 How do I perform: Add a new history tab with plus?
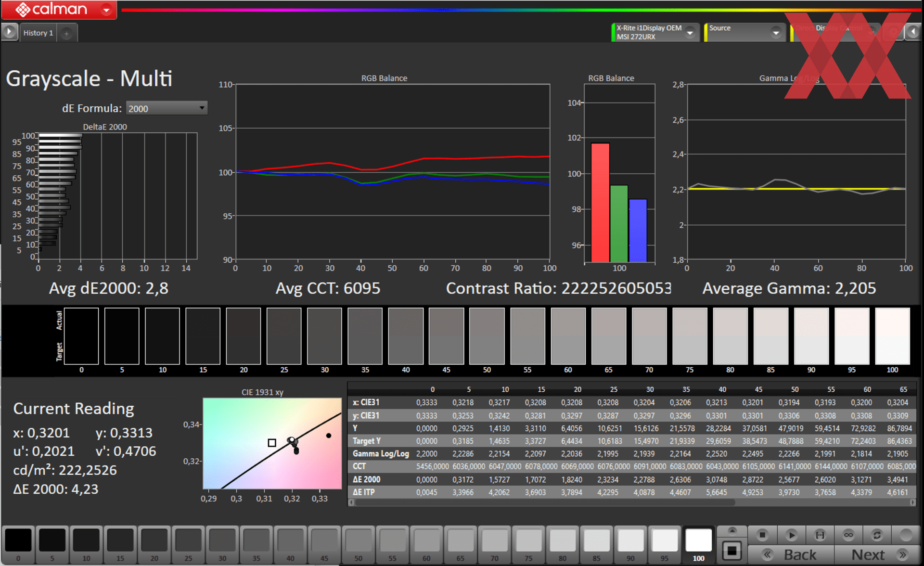coord(66,33)
